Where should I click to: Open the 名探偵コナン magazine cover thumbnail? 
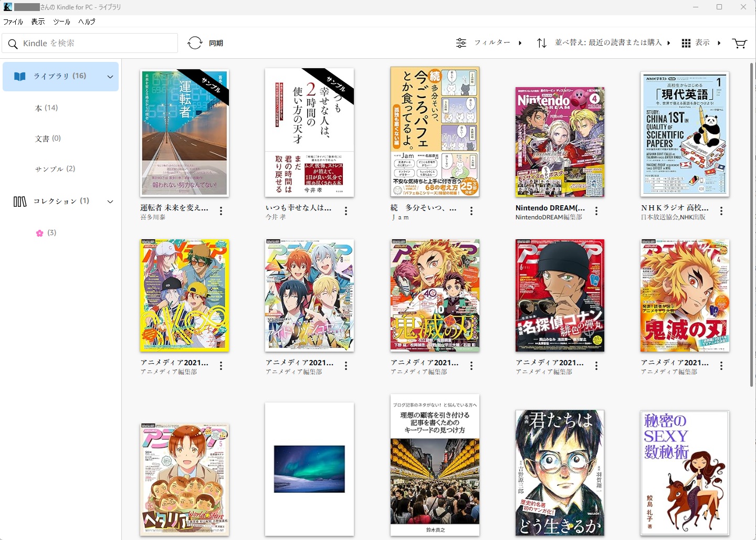(560, 295)
